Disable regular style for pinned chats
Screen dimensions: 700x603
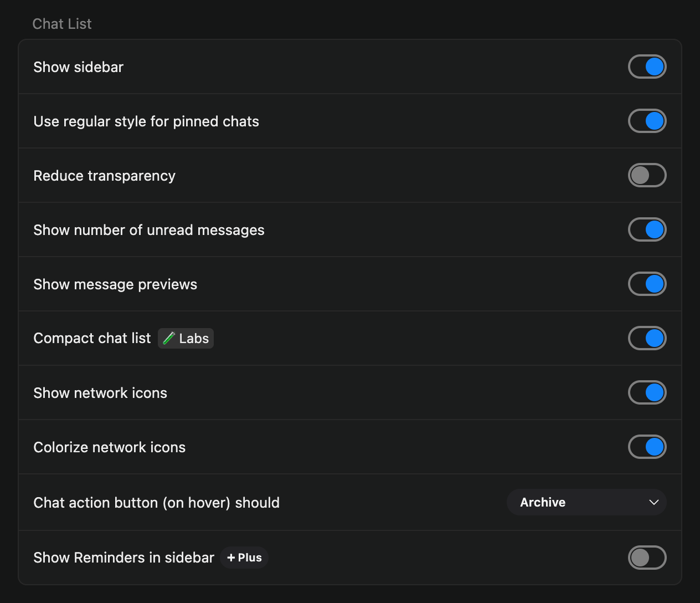coord(647,121)
